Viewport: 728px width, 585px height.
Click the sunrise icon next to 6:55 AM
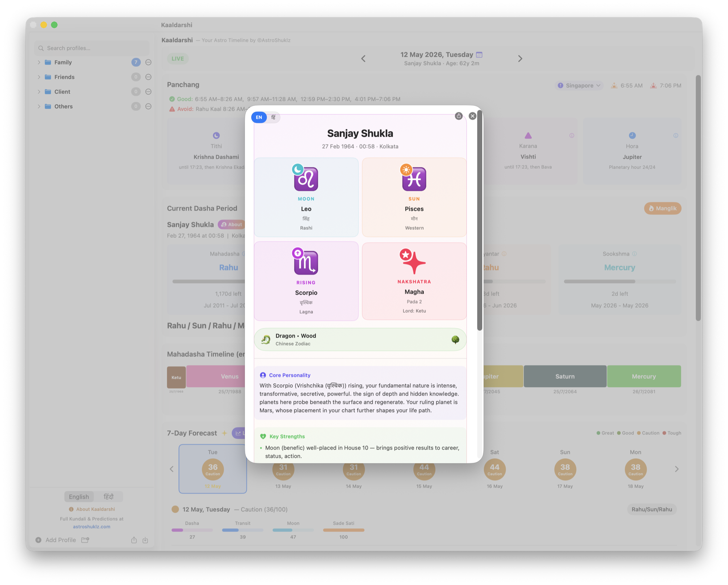[614, 86]
